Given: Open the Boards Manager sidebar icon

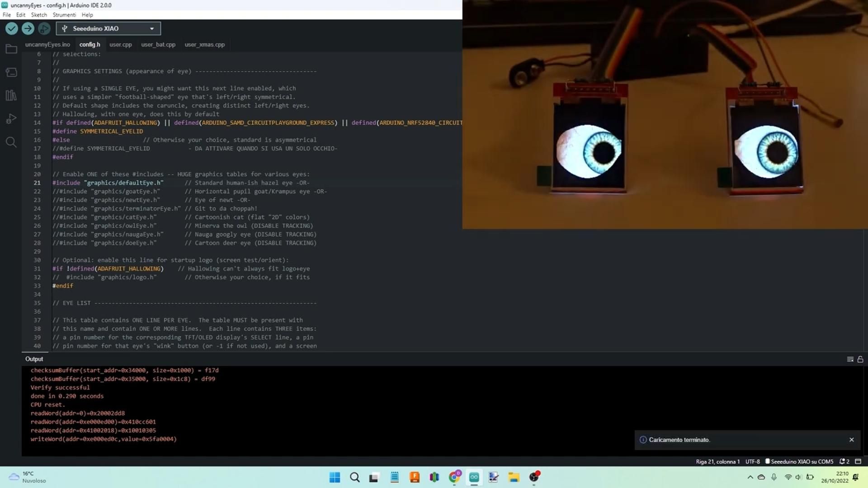Looking at the screenshot, I should [x=11, y=72].
